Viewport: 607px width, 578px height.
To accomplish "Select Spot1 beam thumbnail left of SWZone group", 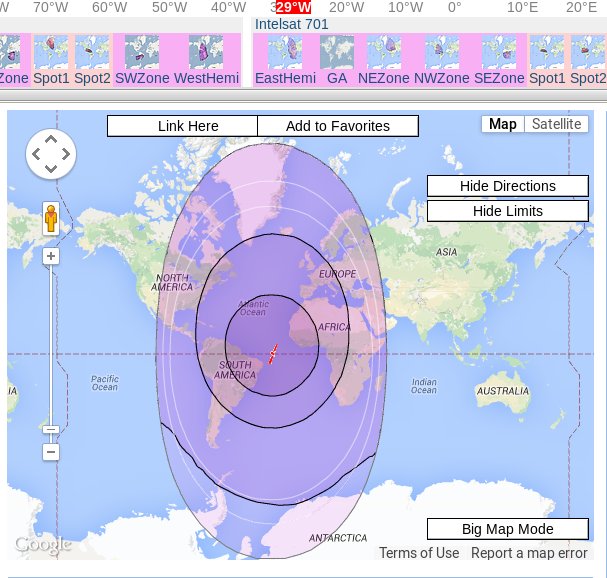I will (x=51, y=52).
